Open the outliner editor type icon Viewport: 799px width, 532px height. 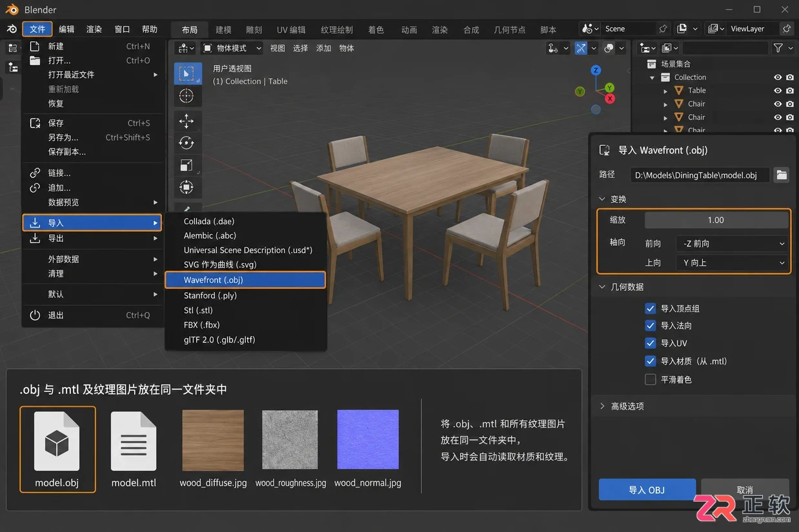647,48
